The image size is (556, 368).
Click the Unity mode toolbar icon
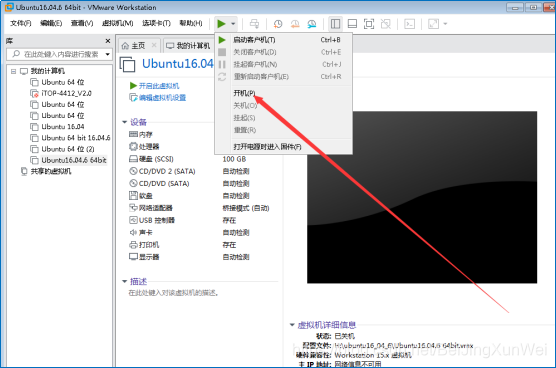pos(385,24)
